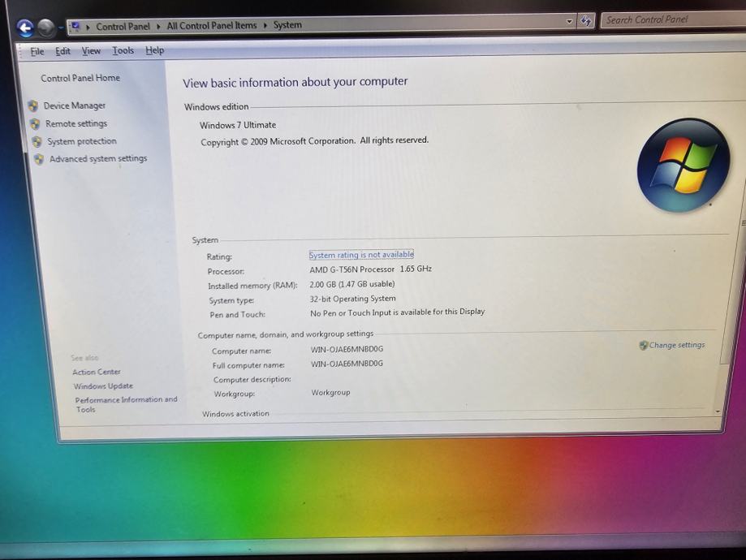Click the Windows 7 Ultimate text

point(238,125)
